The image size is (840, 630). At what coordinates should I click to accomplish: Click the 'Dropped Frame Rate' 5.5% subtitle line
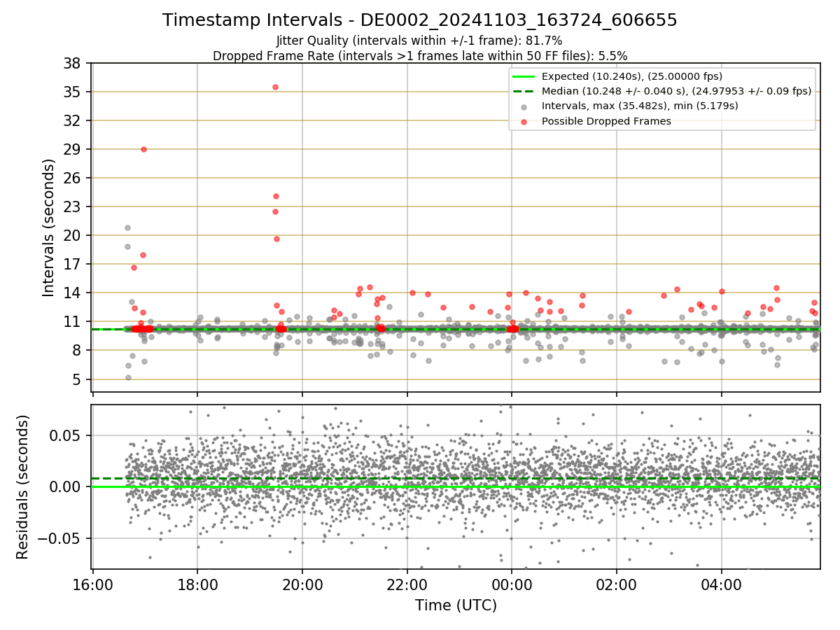coord(420,55)
